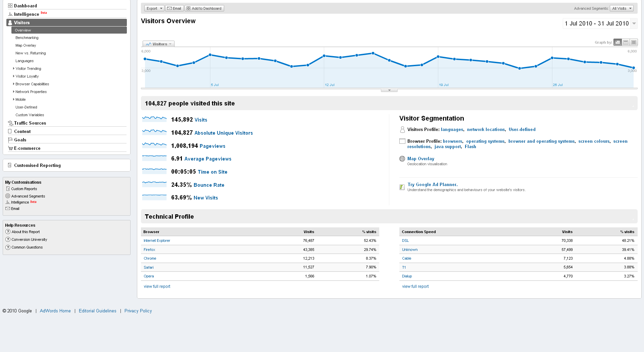Open AdWords Home footer link

point(55,311)
